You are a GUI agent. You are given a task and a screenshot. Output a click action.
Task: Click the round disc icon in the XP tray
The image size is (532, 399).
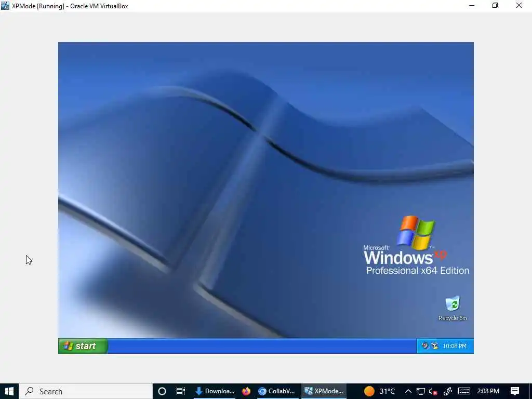[x=425, y=345]
